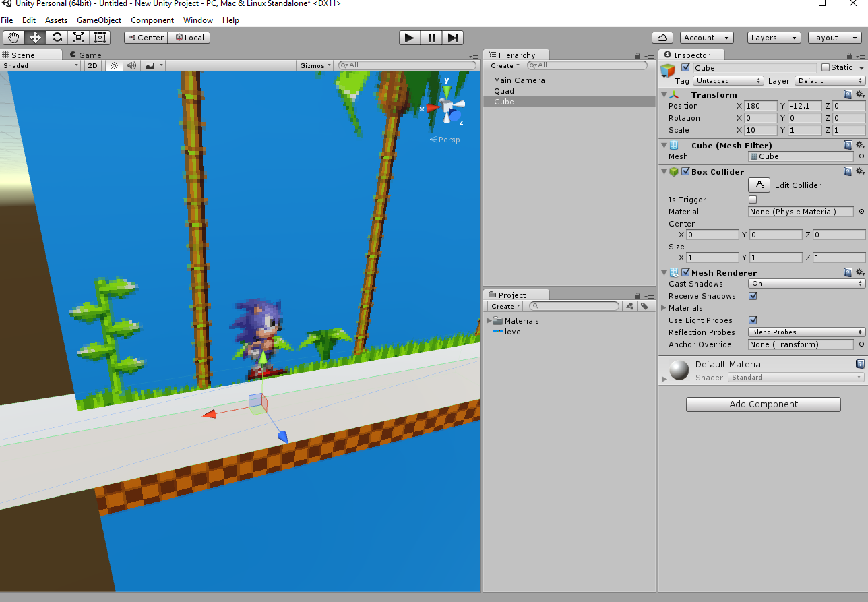Image resolution: width=868 pixels, height=602 pixels.
Task: Open the Window menu
Action: 198,20
